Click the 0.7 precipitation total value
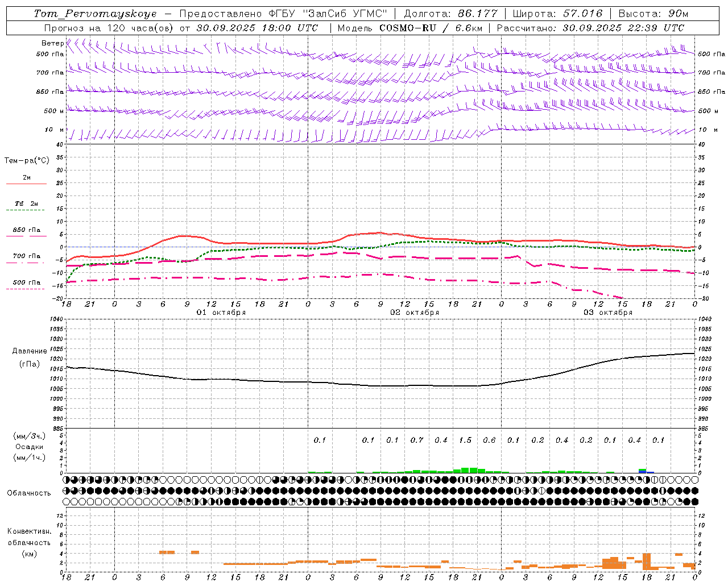 click(x=417, y=440)
